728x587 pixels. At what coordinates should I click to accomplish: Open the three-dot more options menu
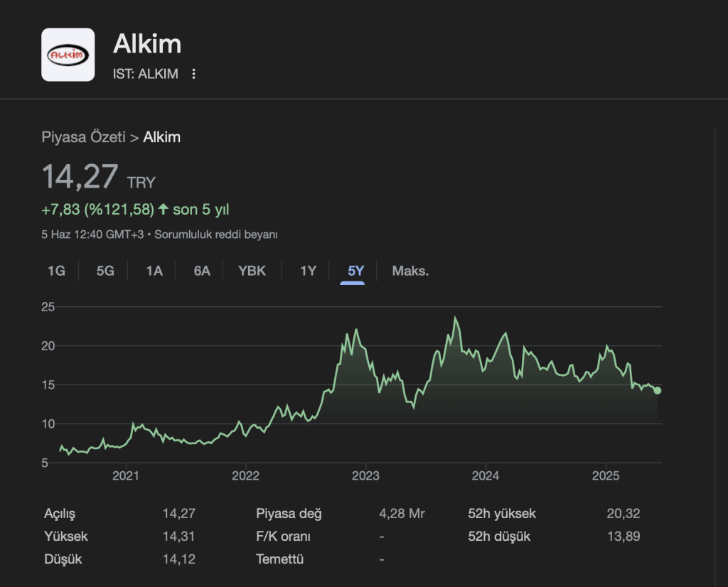[193, 74]
